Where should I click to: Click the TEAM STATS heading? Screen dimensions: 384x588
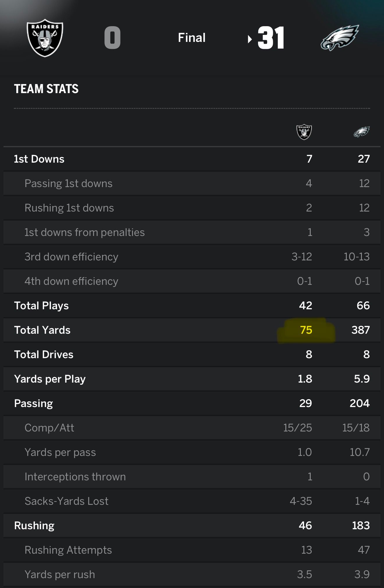tap(46, 89)
